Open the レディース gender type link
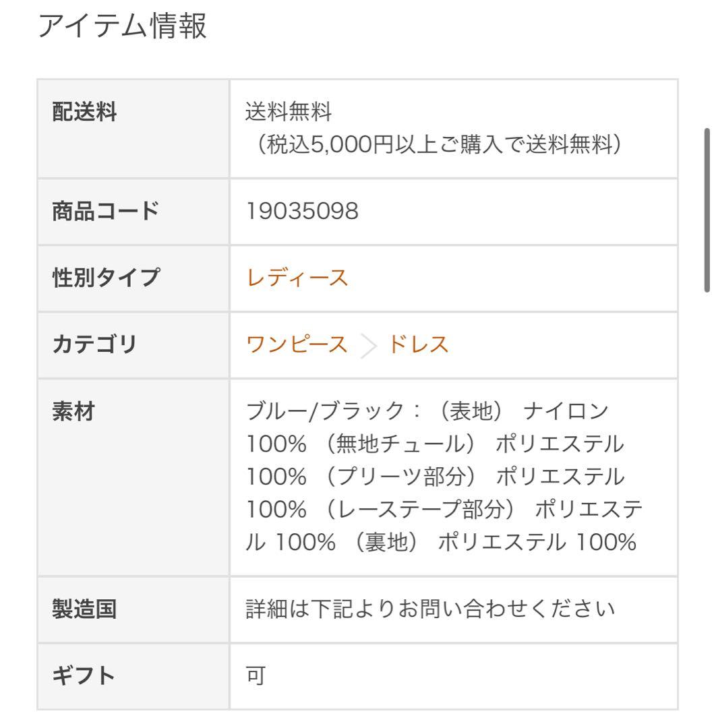The width and height of the screenshot is (716, 728). [x=295, y=276]
